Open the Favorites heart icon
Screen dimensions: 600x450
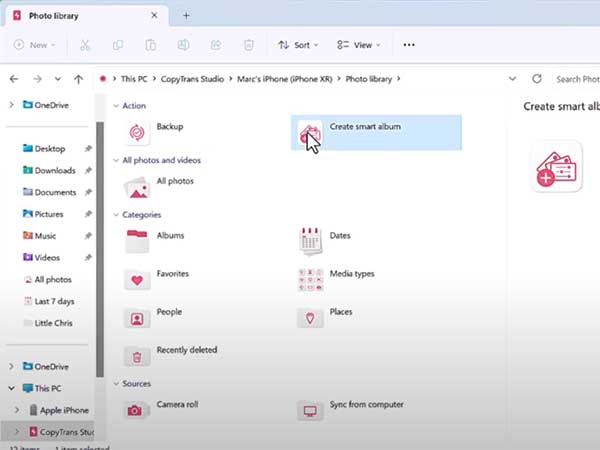coord(136,278)
